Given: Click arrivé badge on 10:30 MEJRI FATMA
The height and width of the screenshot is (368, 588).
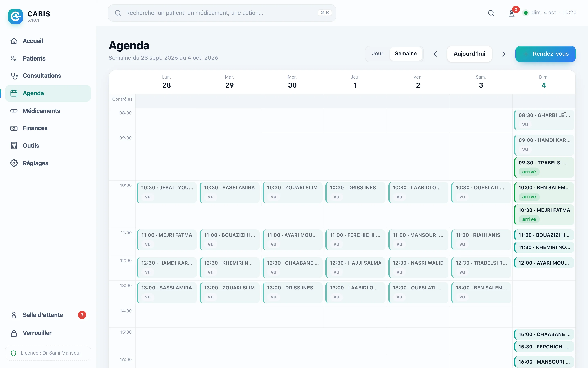Looking at the screenshot, I should coord(529,219).
